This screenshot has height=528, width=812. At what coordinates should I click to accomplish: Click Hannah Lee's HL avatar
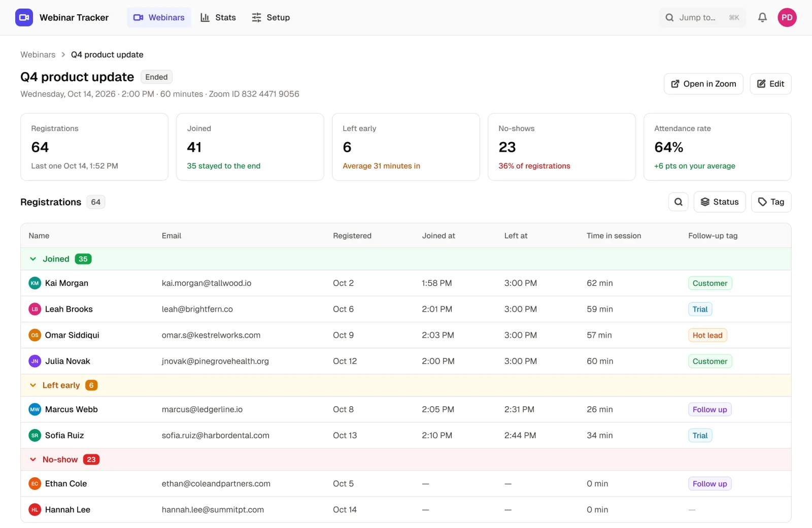(35, 510)
